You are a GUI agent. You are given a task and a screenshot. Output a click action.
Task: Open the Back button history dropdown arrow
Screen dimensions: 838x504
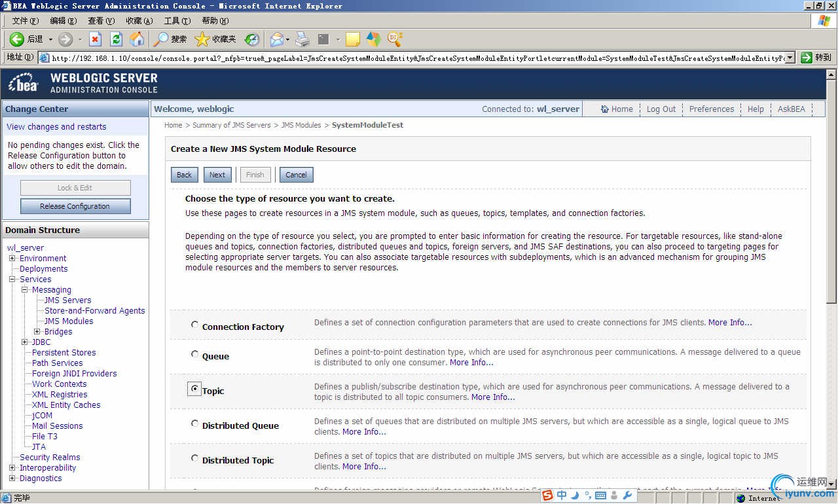point(50,39)
